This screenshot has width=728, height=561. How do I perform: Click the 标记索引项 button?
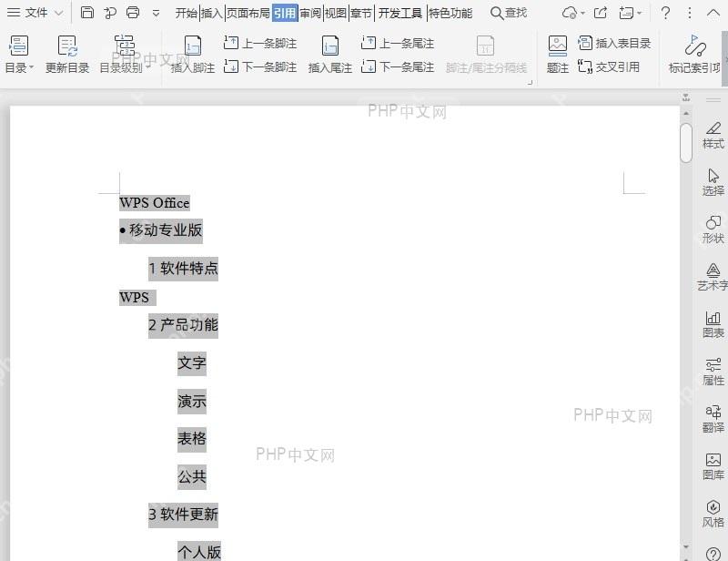(x=694, y=55)
